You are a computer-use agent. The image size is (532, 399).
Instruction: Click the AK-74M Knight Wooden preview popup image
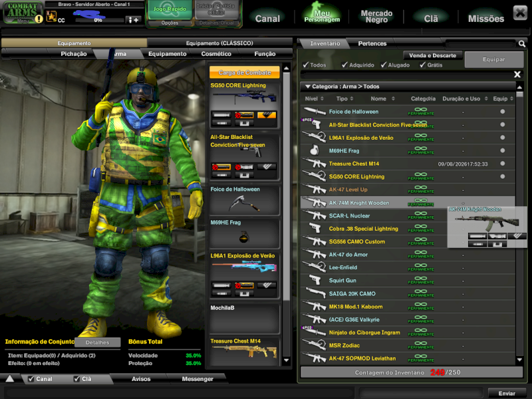(487, 222)
